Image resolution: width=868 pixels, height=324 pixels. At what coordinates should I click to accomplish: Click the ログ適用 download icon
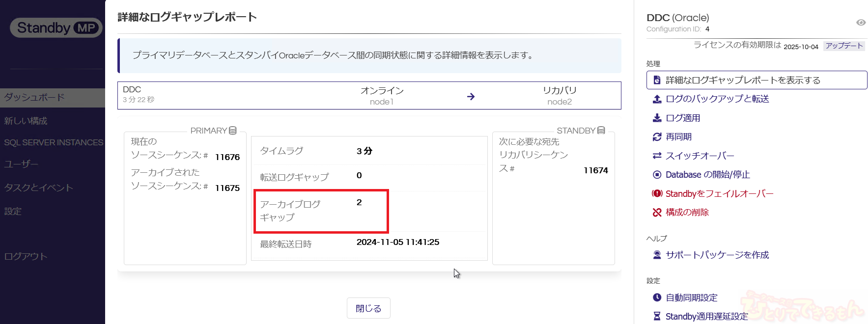tap(657, 118)
